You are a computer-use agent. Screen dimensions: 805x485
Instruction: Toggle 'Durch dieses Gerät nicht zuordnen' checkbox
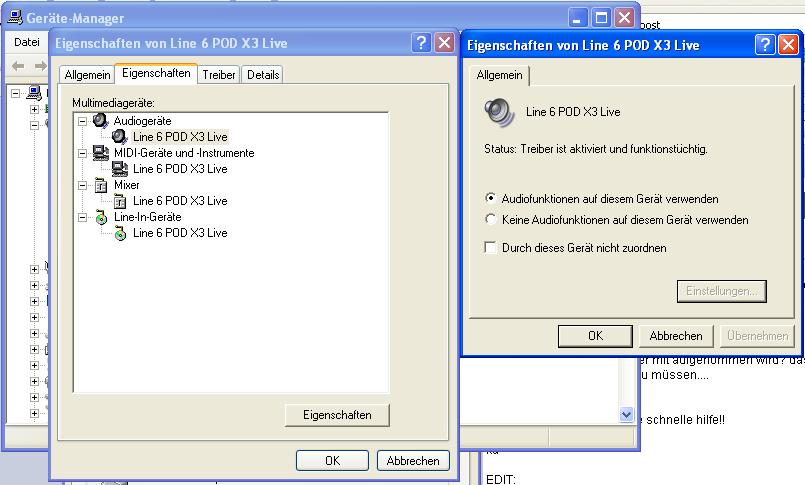point(490,247)
